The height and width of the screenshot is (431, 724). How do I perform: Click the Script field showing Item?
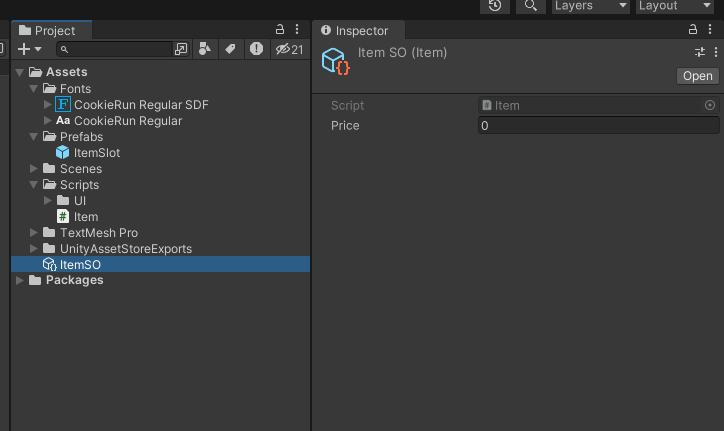tap(598, 105)
